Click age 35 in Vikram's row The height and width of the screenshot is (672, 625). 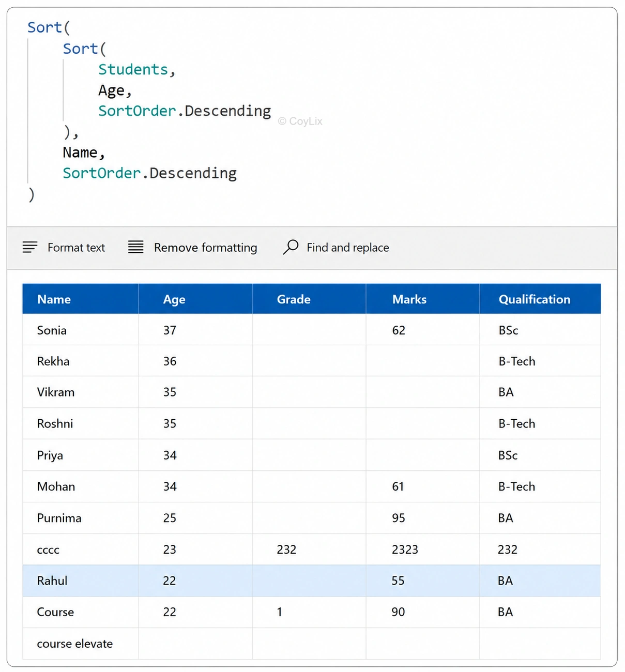(170, 392)
